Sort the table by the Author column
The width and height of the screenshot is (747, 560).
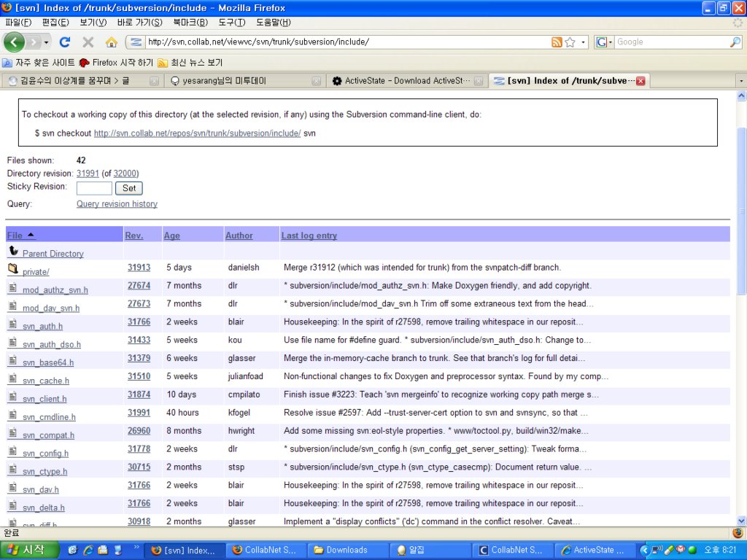(239, 236)
